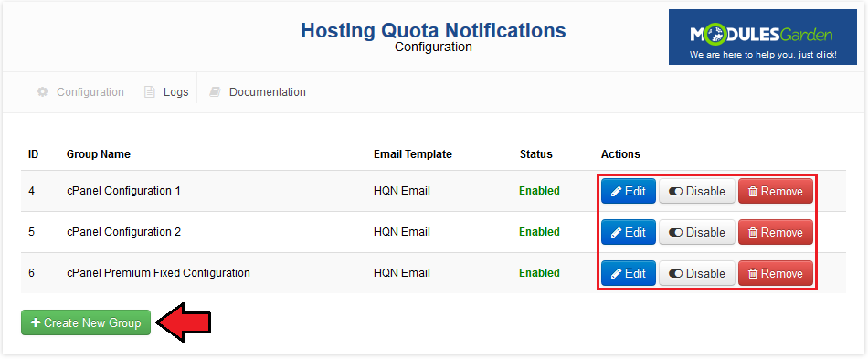Remove cPanel Premium Fixed Configuration group
The width and height of the screenshot is (868, 359).
(776, 273)
